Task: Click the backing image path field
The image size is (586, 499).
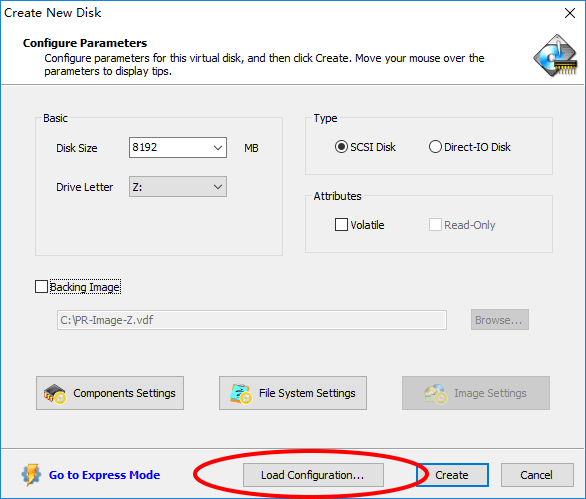Action: [x=252, y=320]
